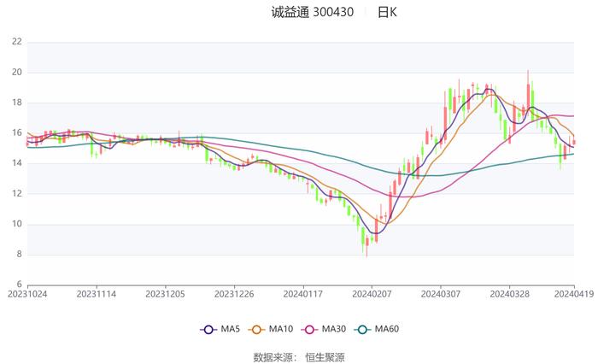Click the highest candlestick wick above 20
598x364 pixels.
tap(528, 91)
